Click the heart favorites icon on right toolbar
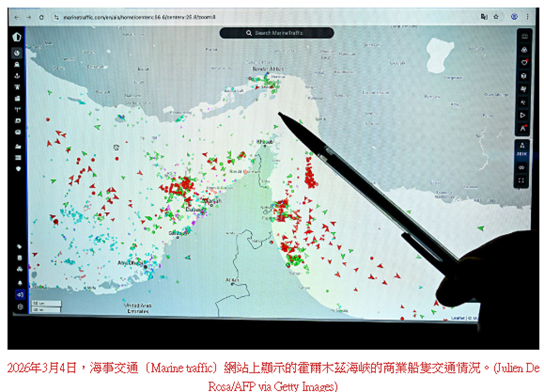Viewport: 544px width, 392px height. point(523,63)
